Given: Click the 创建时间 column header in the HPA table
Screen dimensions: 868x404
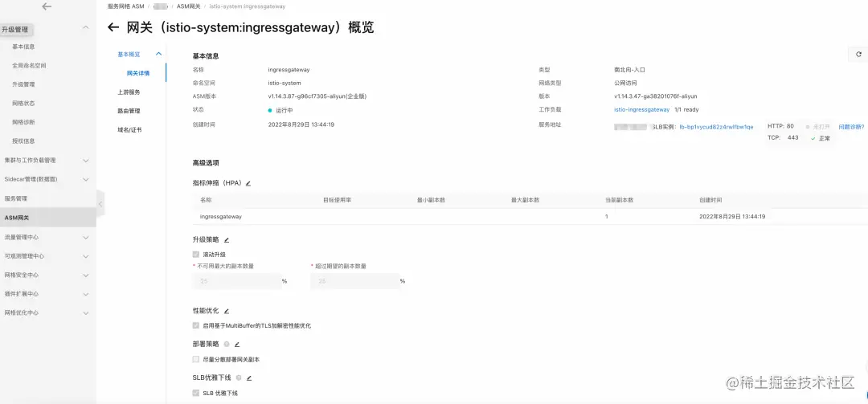Looking at the screenshot, I should pos(710,200).
